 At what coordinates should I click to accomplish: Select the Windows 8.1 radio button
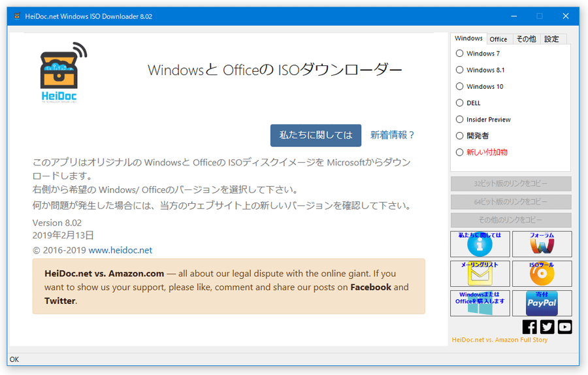tap(460, 70)
